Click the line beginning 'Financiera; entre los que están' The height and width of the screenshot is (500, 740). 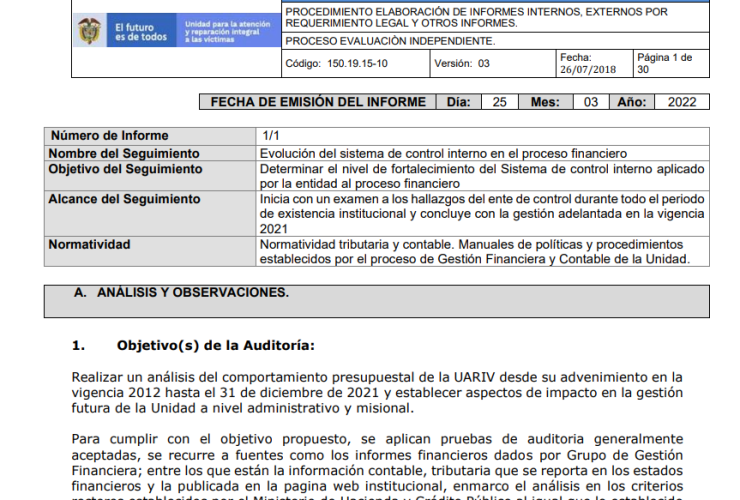pyautogui.click(x=377, y=471)
